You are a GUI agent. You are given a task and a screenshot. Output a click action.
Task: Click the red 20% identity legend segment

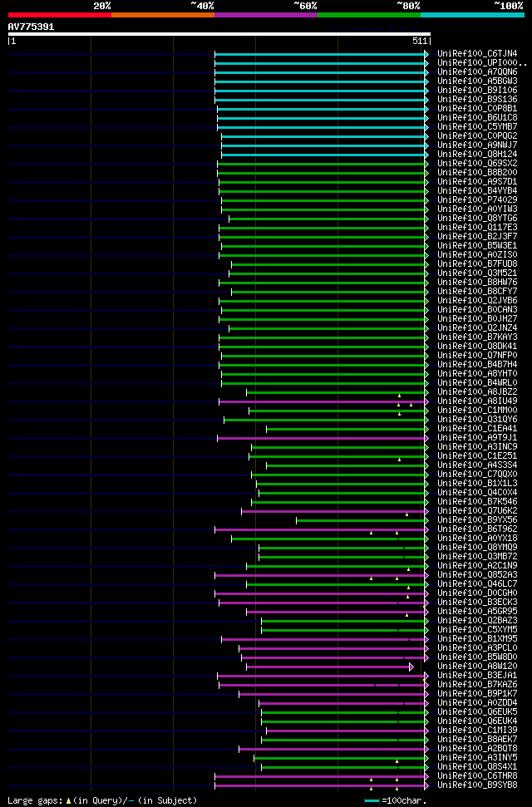pos(60,15)
